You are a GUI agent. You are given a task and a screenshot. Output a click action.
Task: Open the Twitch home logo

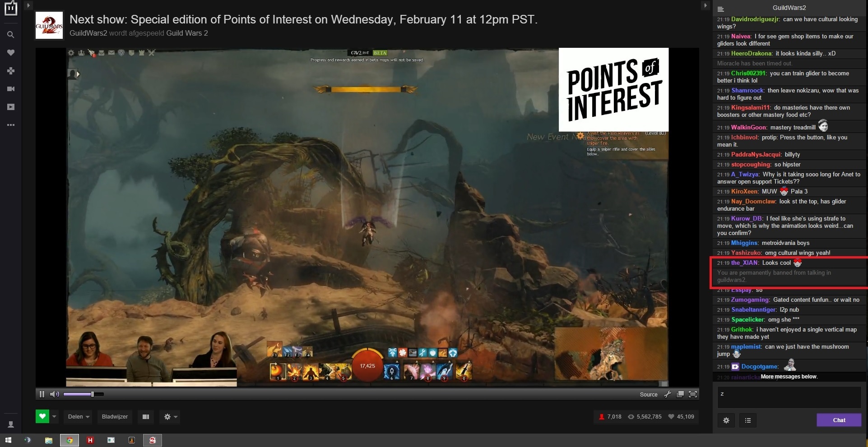pos(10,8)
